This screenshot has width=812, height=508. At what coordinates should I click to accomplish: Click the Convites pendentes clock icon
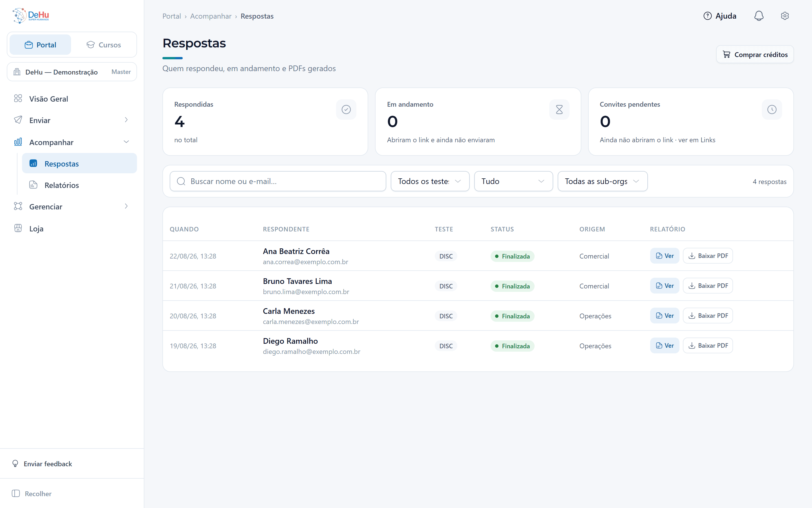[x=772, y=110]
